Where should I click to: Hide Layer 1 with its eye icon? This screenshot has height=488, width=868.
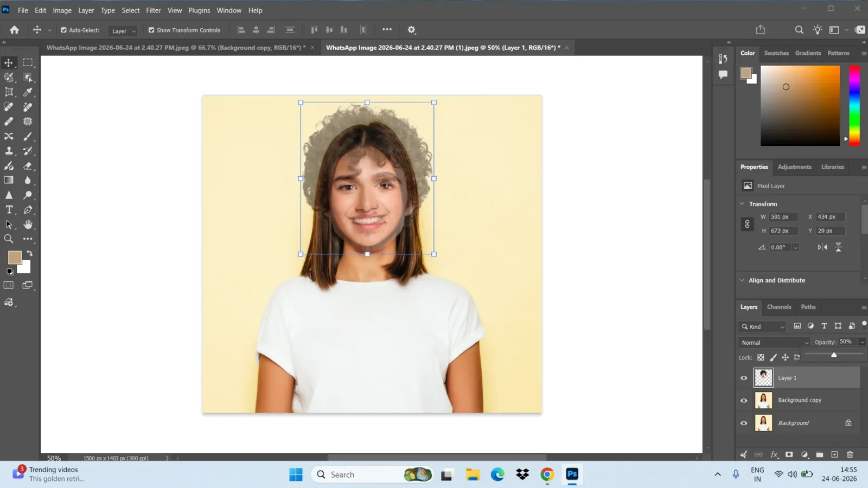[x=744, y=378]
